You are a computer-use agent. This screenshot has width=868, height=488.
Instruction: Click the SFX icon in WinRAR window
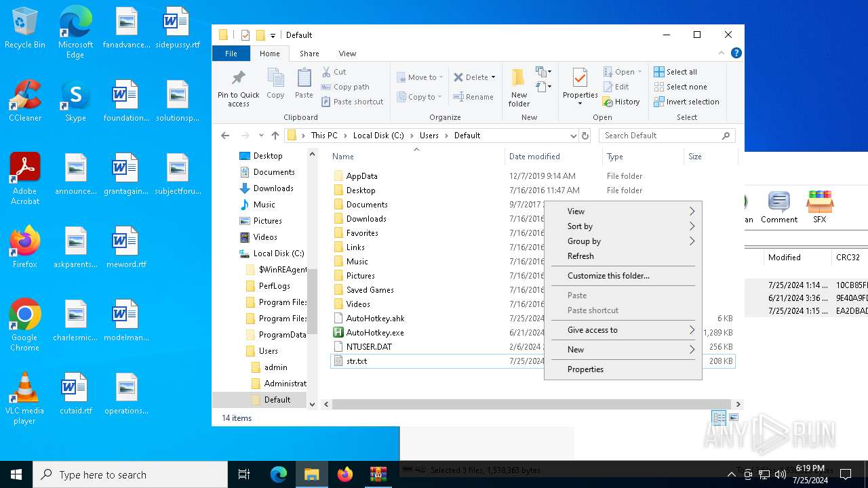tap(819, 207)
